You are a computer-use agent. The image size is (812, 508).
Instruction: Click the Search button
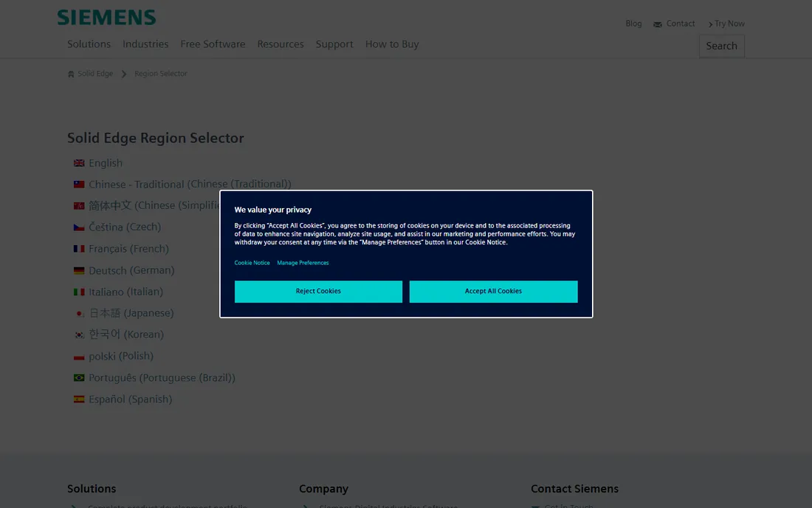721,46
